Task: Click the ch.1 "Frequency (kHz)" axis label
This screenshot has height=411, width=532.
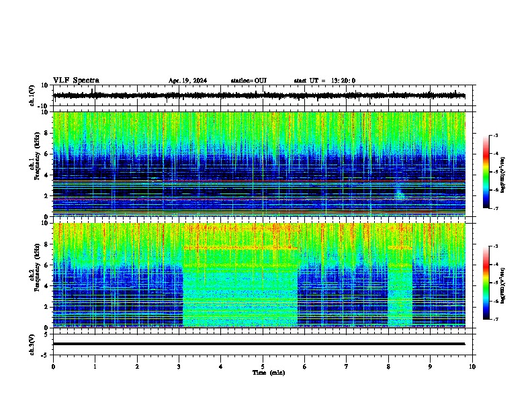Action: [x=38, y=156]
